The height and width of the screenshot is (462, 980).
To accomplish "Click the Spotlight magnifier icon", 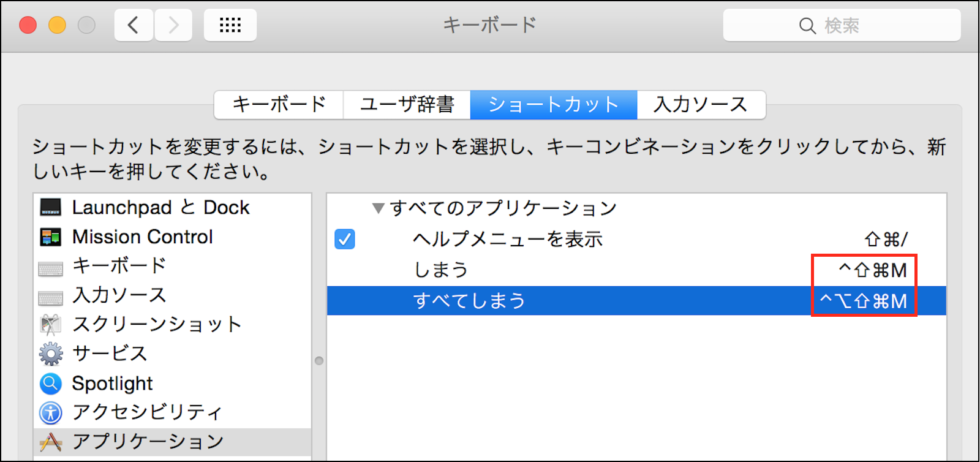I will pos(51,384).
